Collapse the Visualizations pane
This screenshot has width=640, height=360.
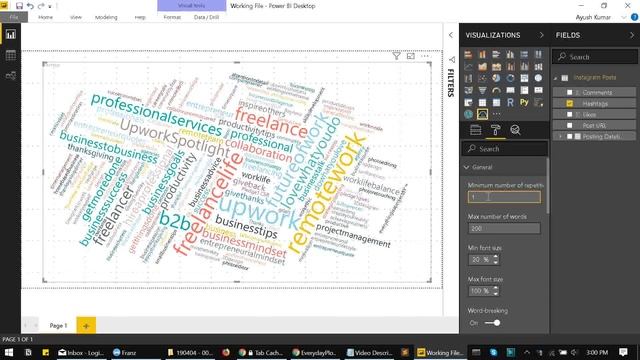[x=542, y=35]
